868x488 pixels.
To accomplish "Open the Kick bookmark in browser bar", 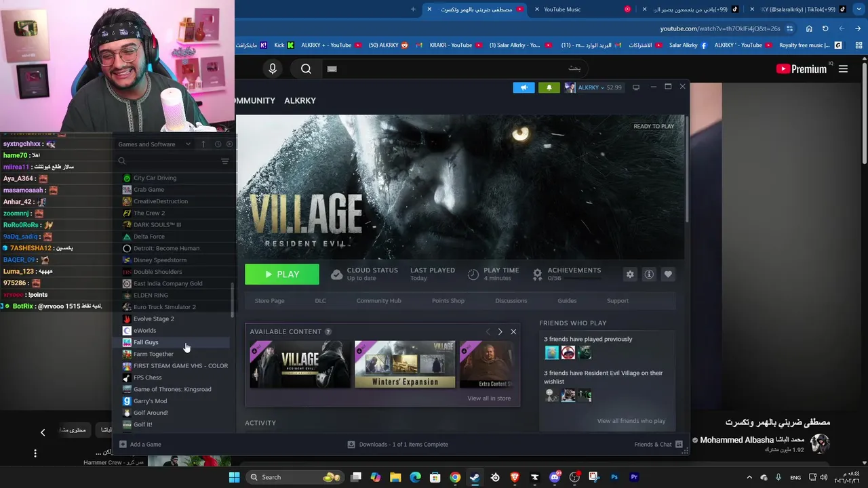I will [284, 45].
